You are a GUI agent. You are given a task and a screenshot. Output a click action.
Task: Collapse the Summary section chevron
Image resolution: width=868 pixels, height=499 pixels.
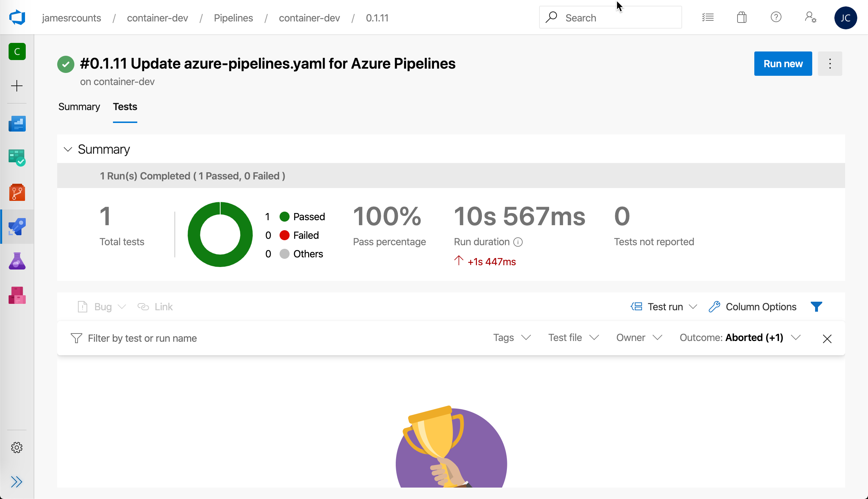[68, 149]
